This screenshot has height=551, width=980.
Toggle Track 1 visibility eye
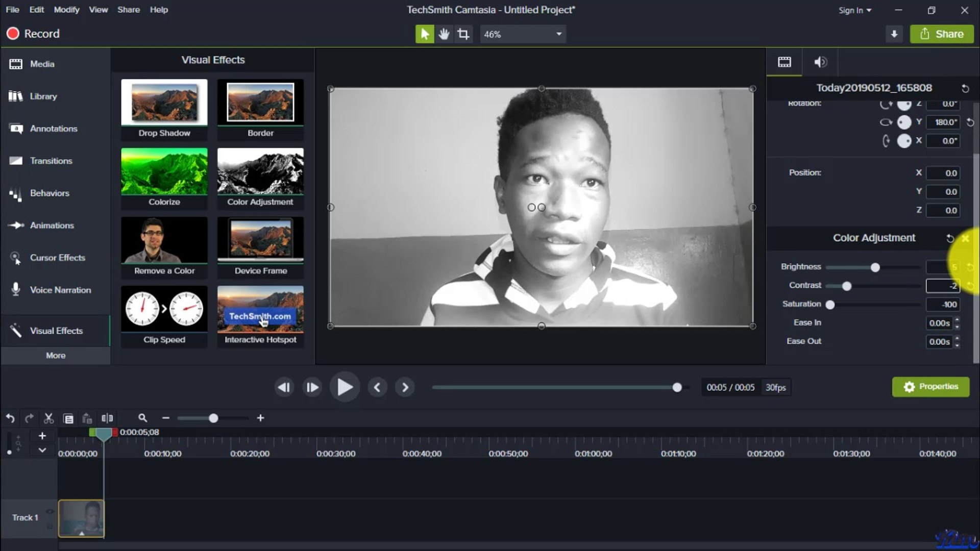click(x=50, y=511)
